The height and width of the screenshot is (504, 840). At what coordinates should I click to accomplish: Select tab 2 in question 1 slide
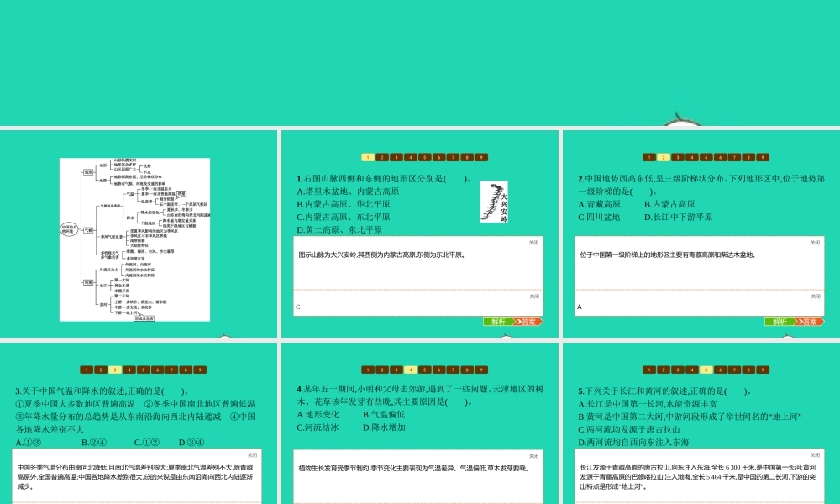click(382, 157)
